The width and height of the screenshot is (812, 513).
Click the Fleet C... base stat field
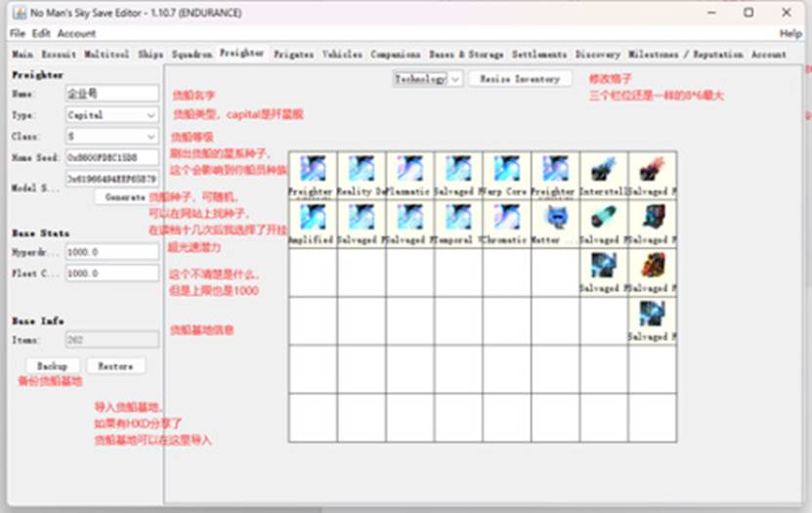tap(111, 273)
